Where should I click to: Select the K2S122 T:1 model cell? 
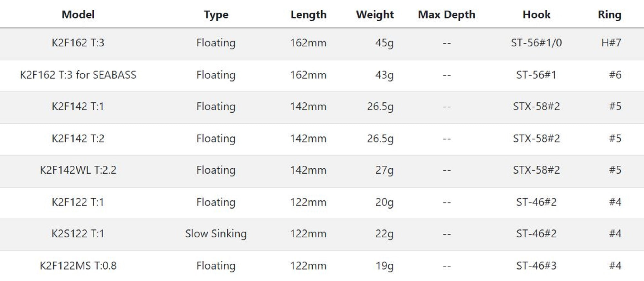(x=78, y=234)
